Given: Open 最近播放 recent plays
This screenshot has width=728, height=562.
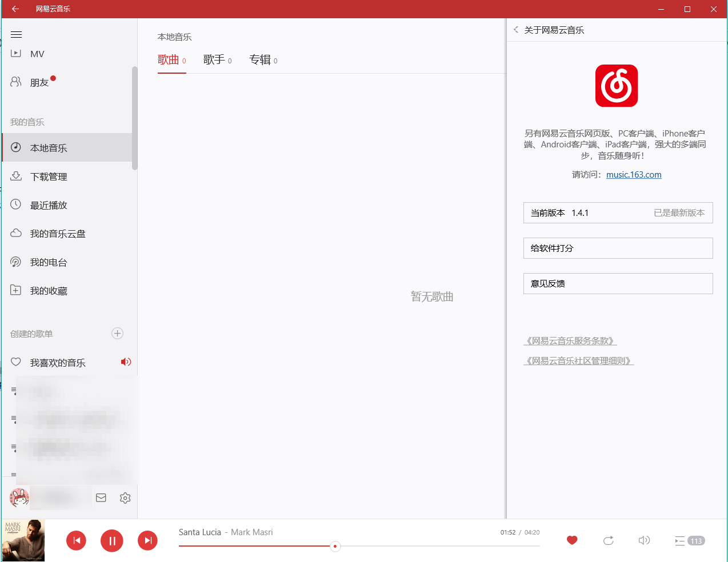Looking at the screenshot, I should (66, 205).
